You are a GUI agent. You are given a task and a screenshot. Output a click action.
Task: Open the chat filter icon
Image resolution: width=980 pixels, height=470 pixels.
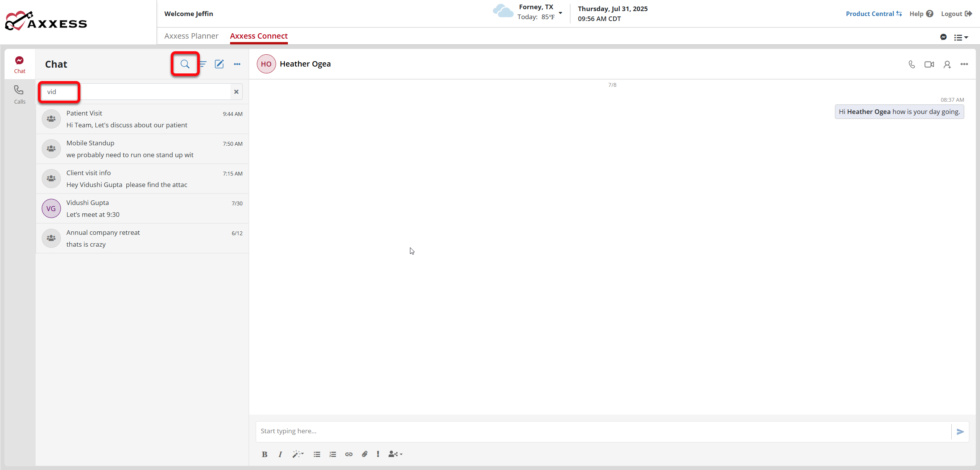pyautogui.click(x=203, y=64)
